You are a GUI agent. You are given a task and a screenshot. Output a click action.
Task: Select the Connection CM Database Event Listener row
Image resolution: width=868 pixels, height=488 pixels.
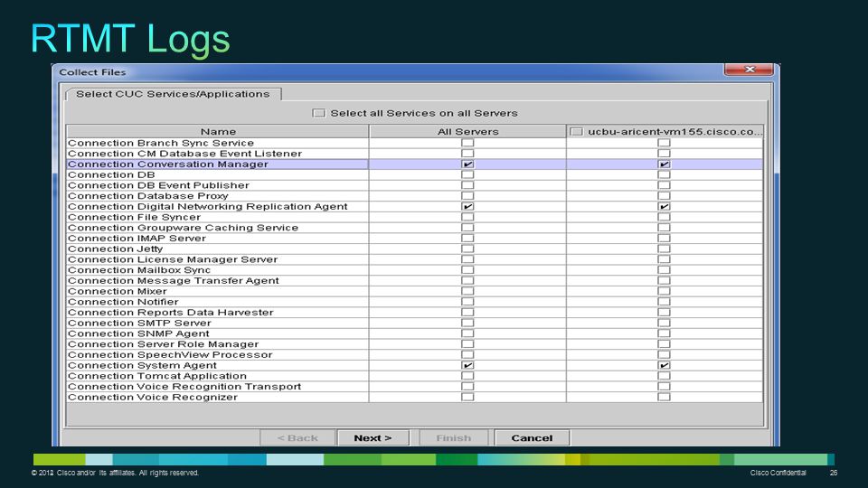(x=414, y=154)
